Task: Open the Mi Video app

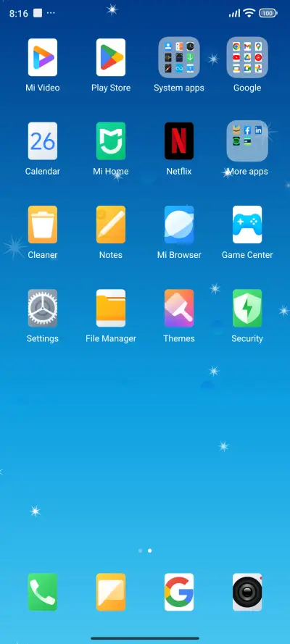Action: [x=43, y=57]
